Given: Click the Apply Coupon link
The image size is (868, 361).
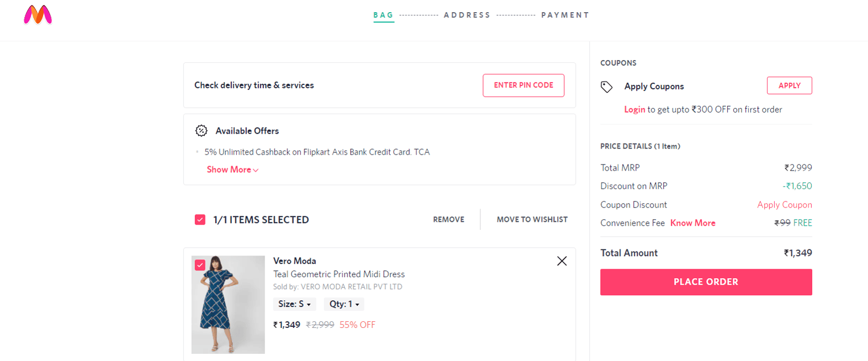Looking at the screenshot, I should [785, 205].
